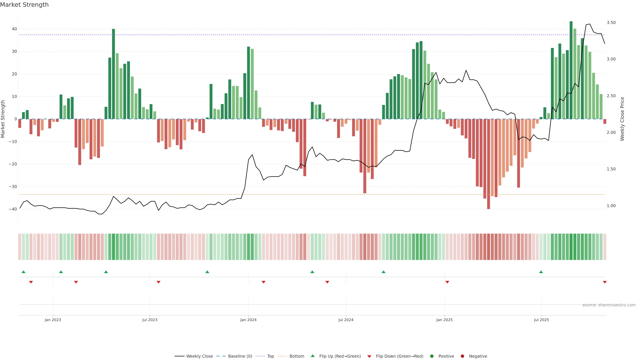Click the green Positive legend dot
The height and width of the screenshot is (362, 644).
(432, 356)
